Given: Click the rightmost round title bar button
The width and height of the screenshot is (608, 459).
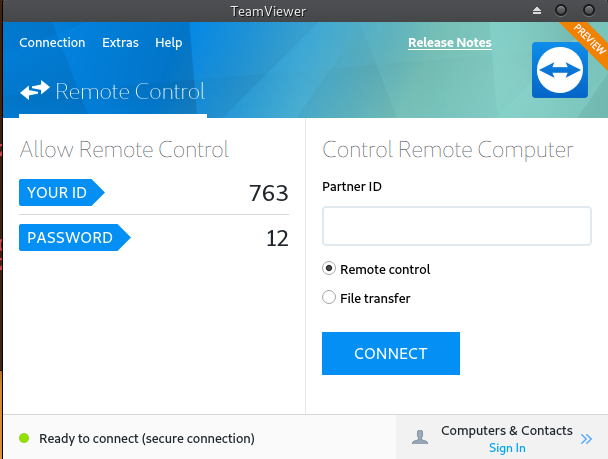Looking at the screenshot, I should coord(589,10).
